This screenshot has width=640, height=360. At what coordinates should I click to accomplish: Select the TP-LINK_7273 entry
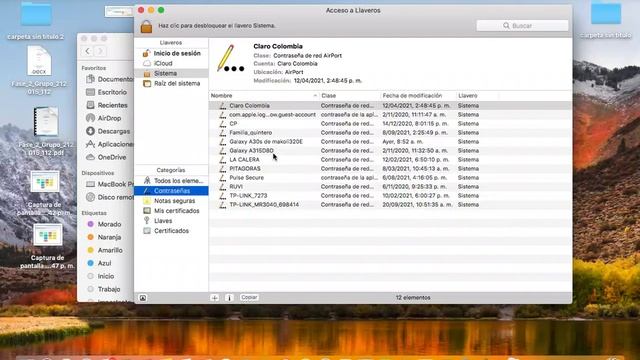(390, 196)
